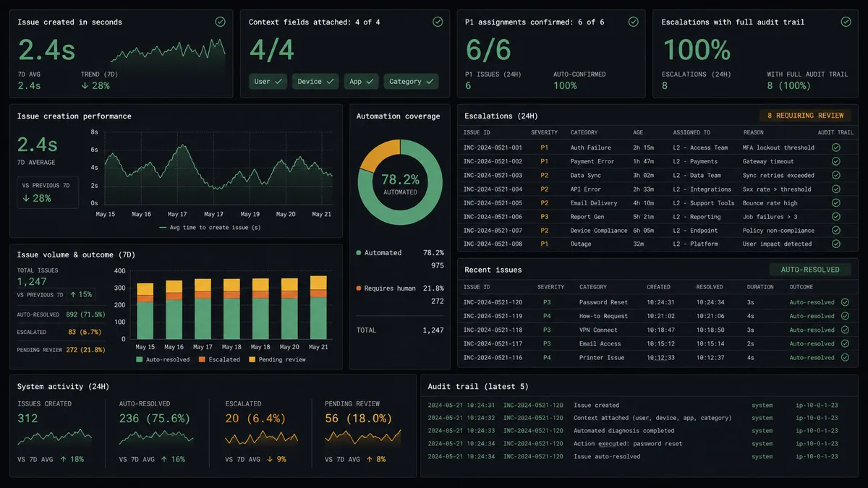Image resolution: width=868 pixels, height=488 pixels.
Task: Click the 78.2% AUTOMATED donut center
Action: [x=400, y=183]
